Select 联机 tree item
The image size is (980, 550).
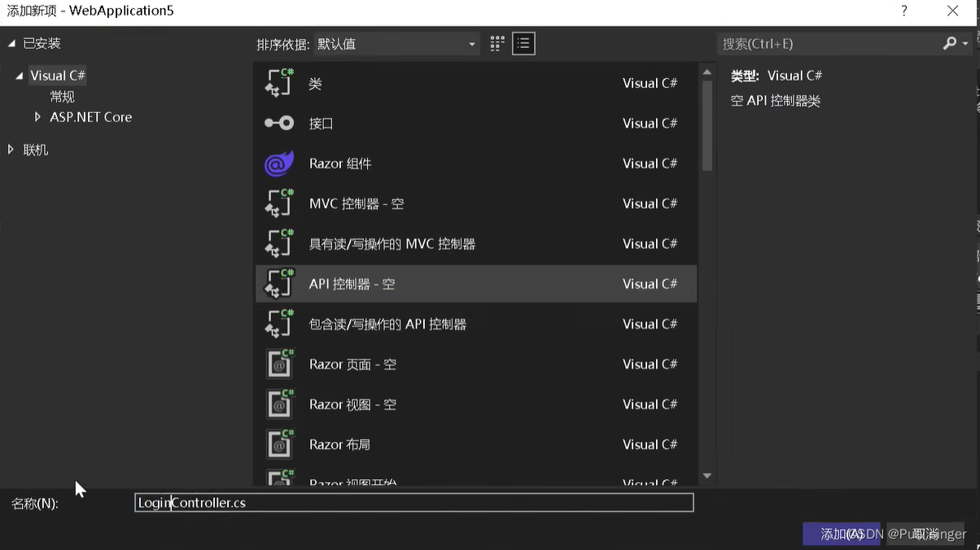click(x=36, y=150)
